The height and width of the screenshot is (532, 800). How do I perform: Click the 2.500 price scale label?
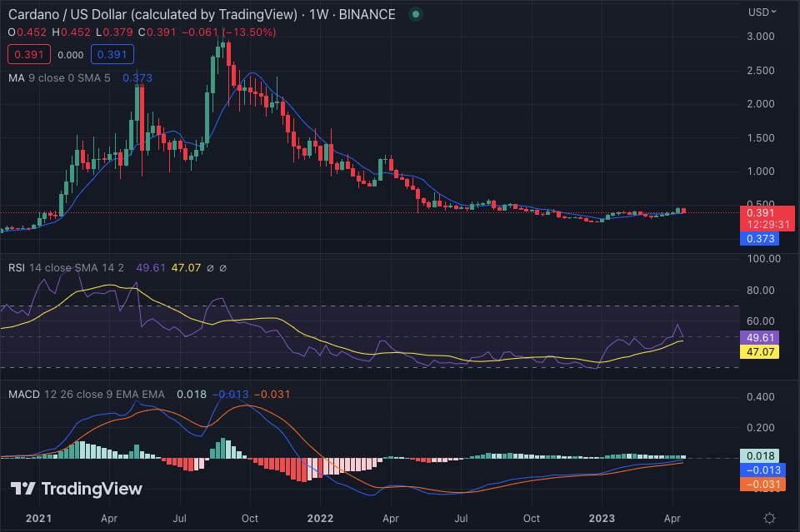[x=761, y=70]
